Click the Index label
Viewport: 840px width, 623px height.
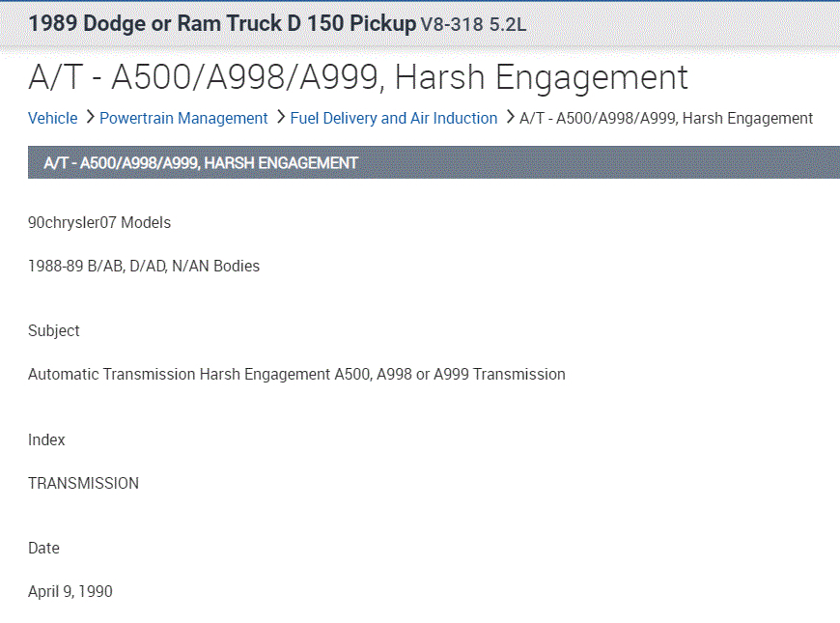point(46,439)
